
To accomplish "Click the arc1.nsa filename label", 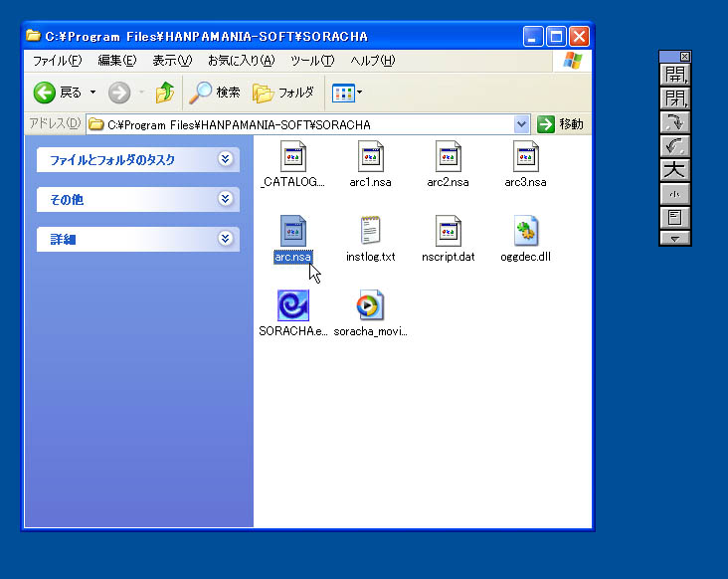I will coord(371,182).
